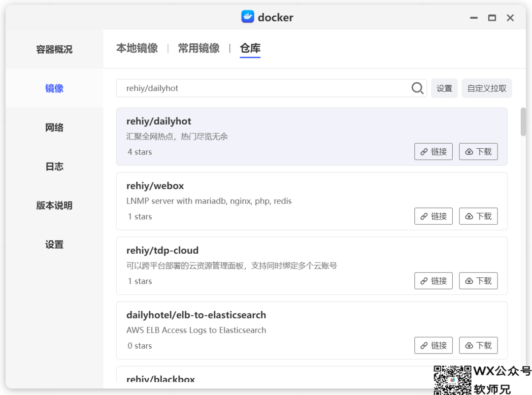532x395 pixels.
Task: Open 容器概况 in sidebar
Action: point(54,50)
